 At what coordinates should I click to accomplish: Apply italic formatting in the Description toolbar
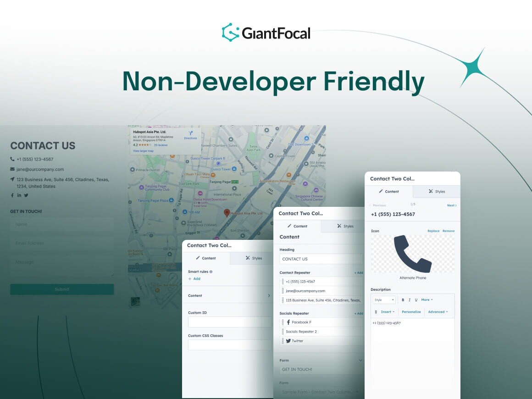click(409, 299)
